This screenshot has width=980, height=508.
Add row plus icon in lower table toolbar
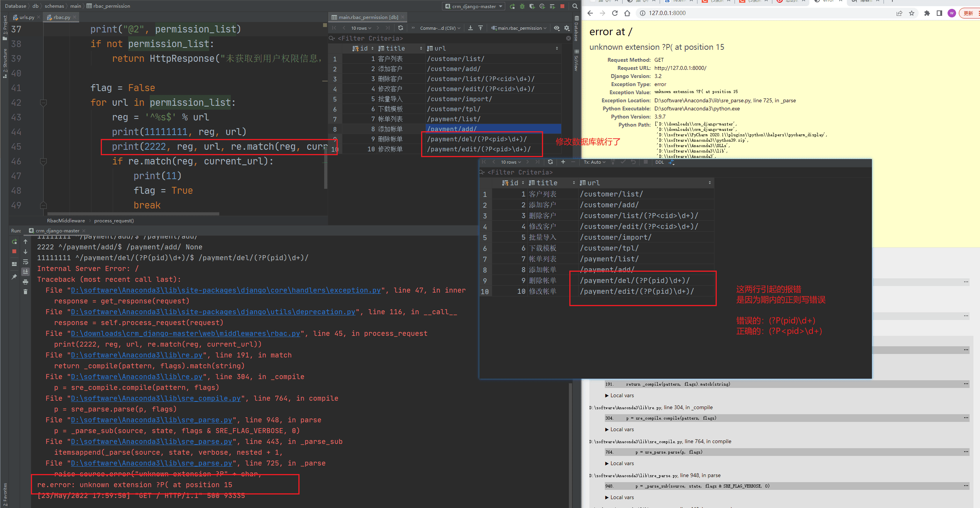click(x=563, y=162)
